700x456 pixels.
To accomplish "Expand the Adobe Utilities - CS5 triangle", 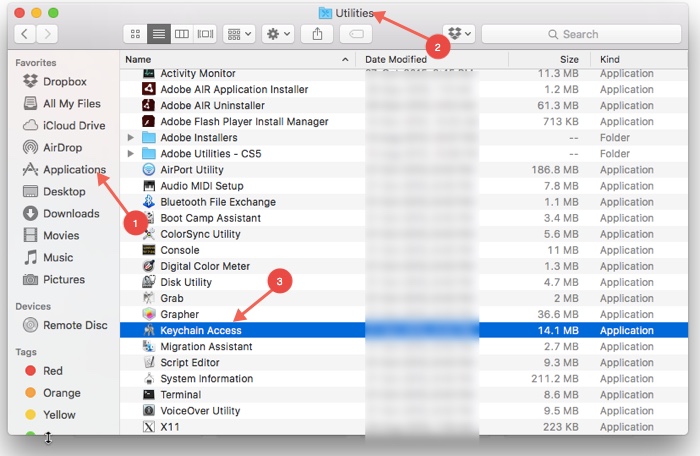I will point(130,154).
